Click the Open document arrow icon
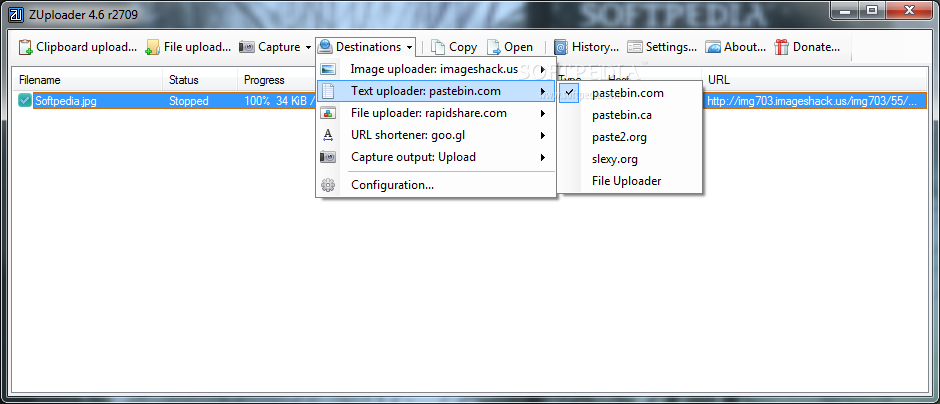Viewport: 940px width, 404px height. (493, 47)
